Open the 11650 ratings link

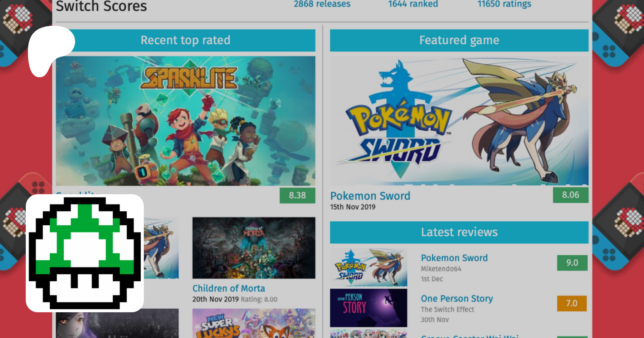click(504, 4)
